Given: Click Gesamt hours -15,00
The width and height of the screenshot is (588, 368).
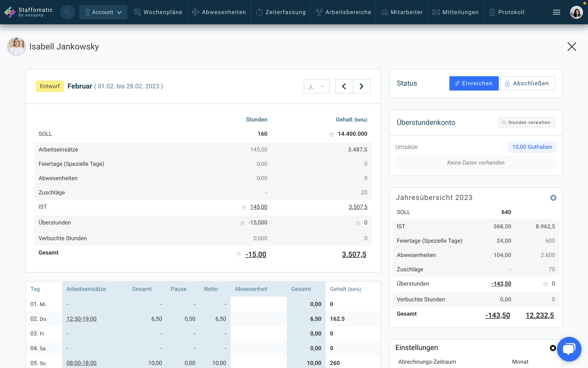Looking at the screenshot, I should 256,254.
